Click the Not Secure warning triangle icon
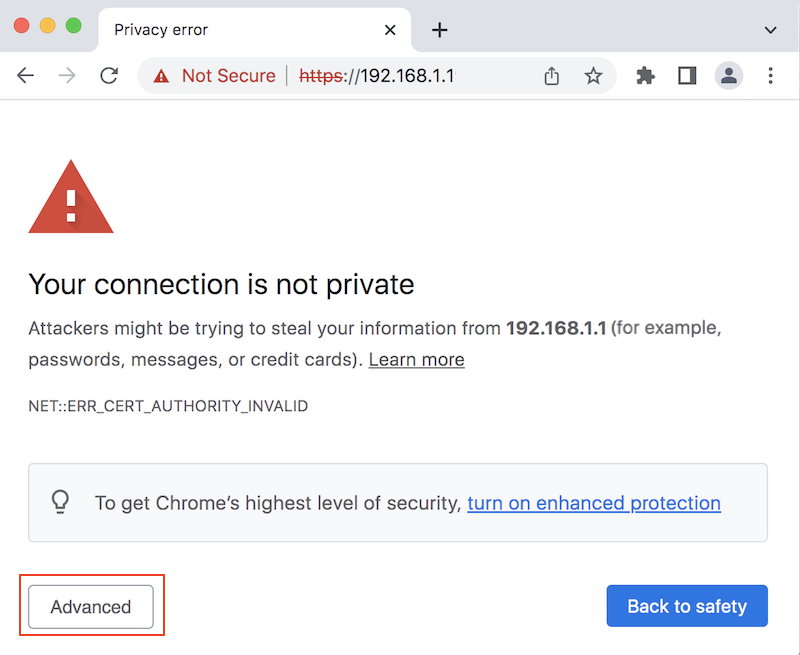The width and height of the screenshot is (800, 655). click(161, 76)
